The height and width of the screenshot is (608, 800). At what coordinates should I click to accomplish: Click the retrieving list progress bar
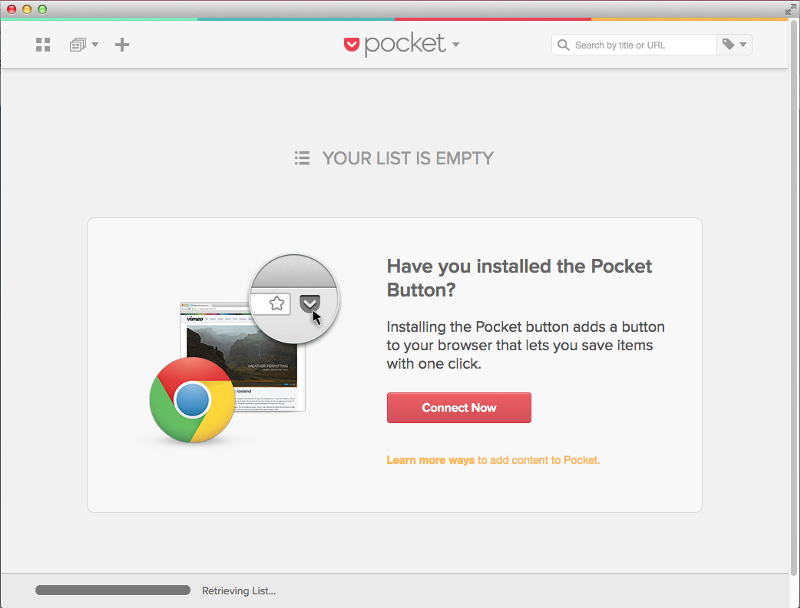point(112,590)
